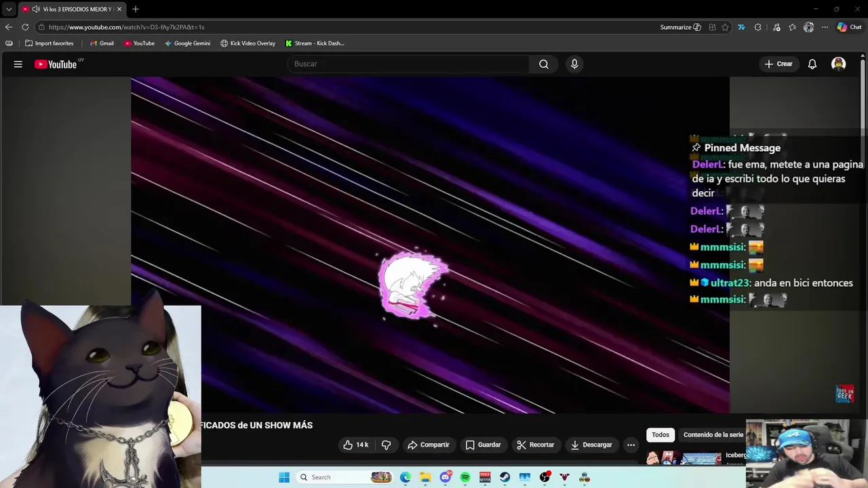
Task: Select the 'Vi los 3 EPISODIOS' tab
Action: tap(73, 9)
